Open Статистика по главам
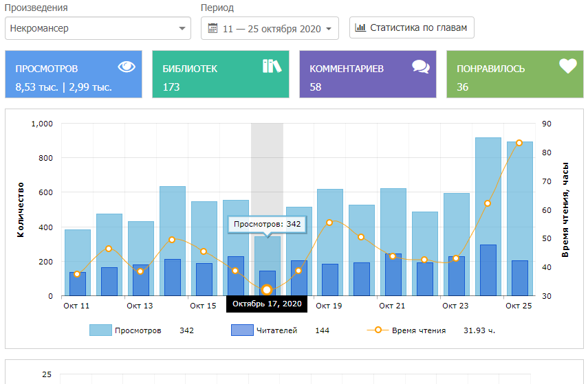The image size is (588, 384). tap(411, 28)
